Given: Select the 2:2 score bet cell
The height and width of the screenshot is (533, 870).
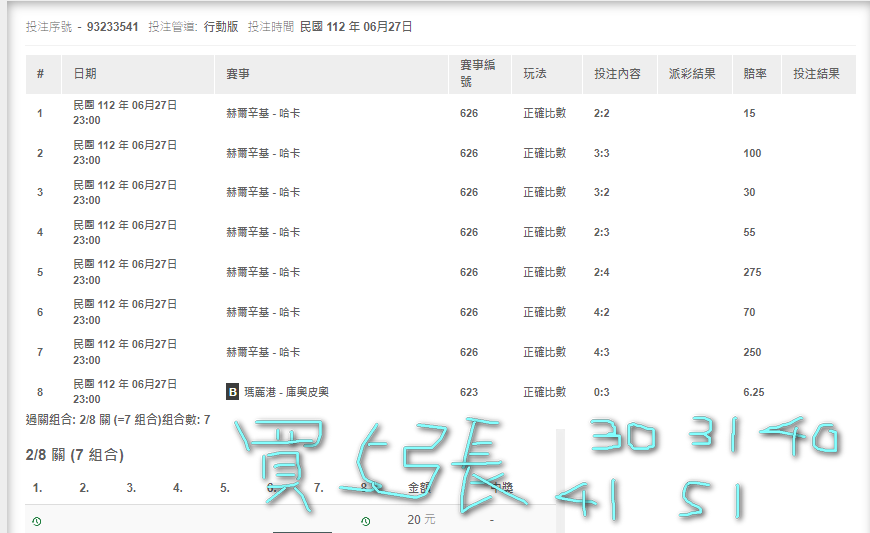Looking at the screenshot, I should click(x=601, y=113).
